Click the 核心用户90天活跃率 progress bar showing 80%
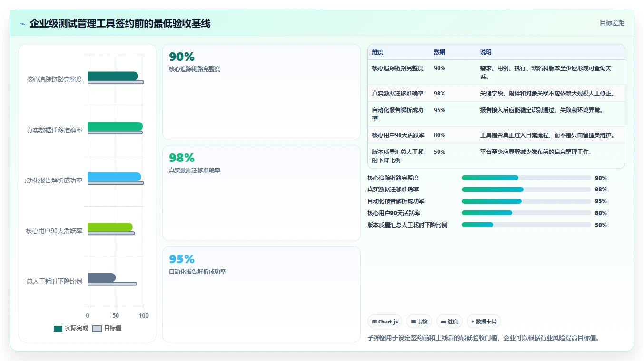The image size is (644, 361). pos(527,213)
